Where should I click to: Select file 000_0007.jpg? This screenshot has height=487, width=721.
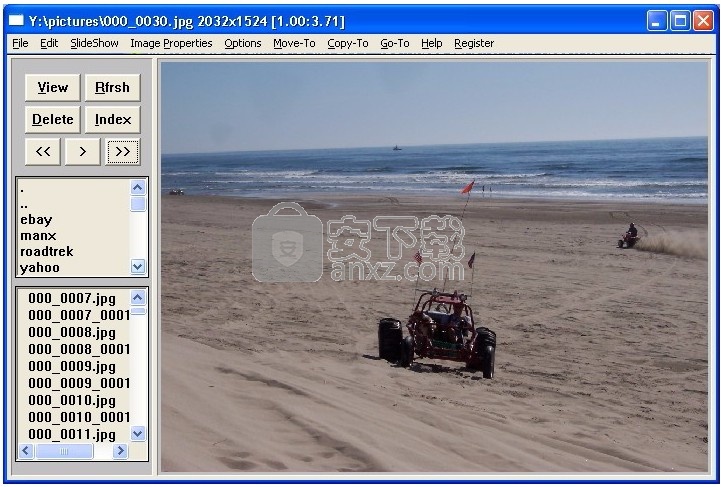point(72,298)
